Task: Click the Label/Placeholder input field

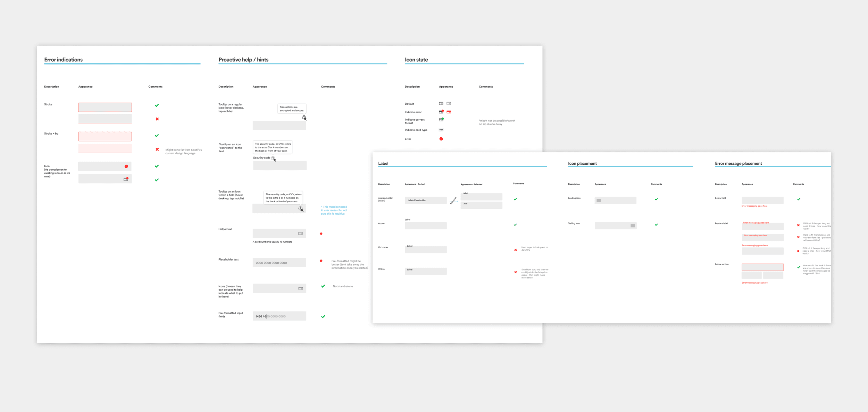Action: point(425,200)
